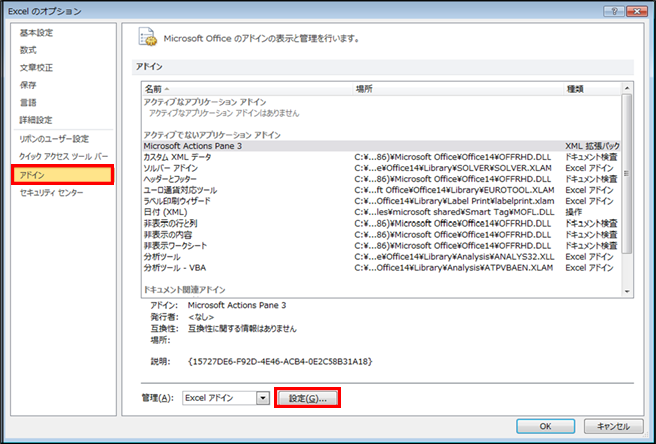Screen dimensions: 656x444
Task: Close the Excel のオプション dialog
Action: [638, 11]
